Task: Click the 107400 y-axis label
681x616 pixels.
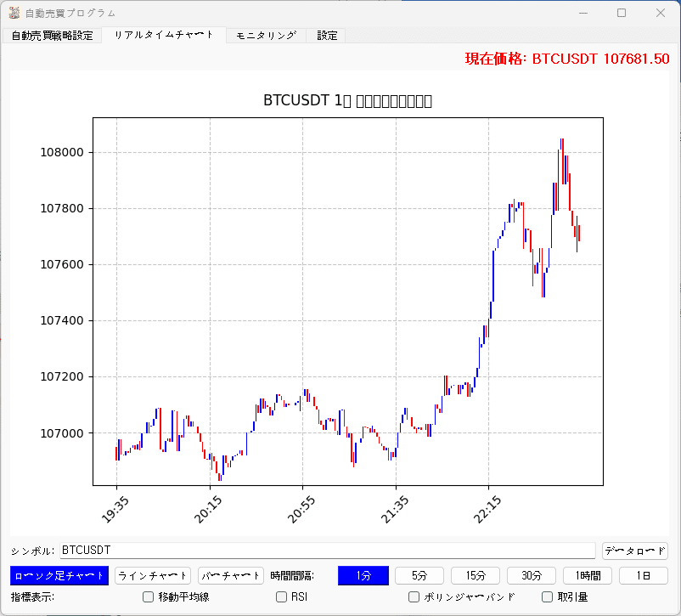Action: (x=62, y=321)
